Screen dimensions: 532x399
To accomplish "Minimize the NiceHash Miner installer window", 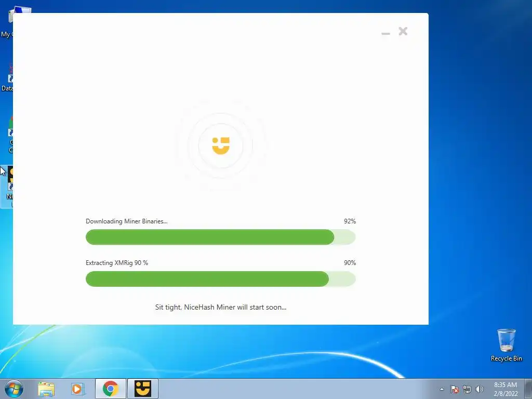I will 385,33.
